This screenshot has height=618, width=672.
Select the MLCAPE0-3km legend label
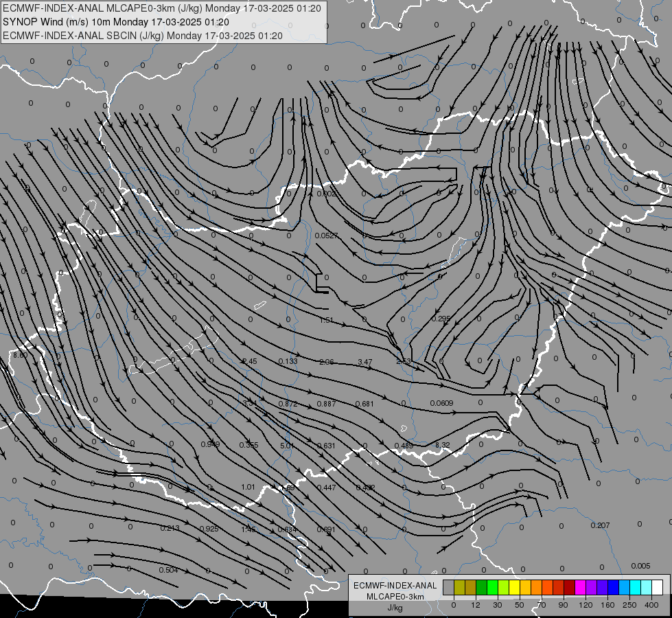point(395,597)
